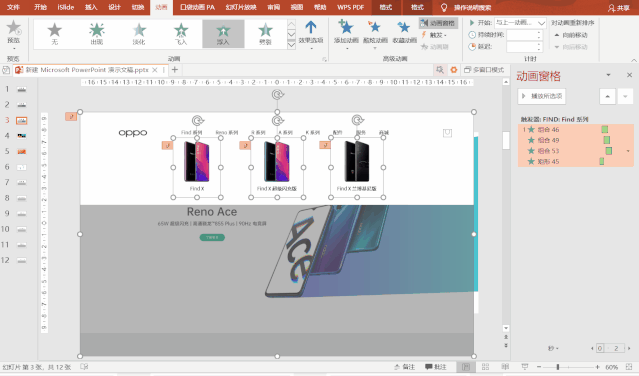Open the 触发 trigger lightning menu
Viewport: 639px width, 376px height.
pos(434,35)
